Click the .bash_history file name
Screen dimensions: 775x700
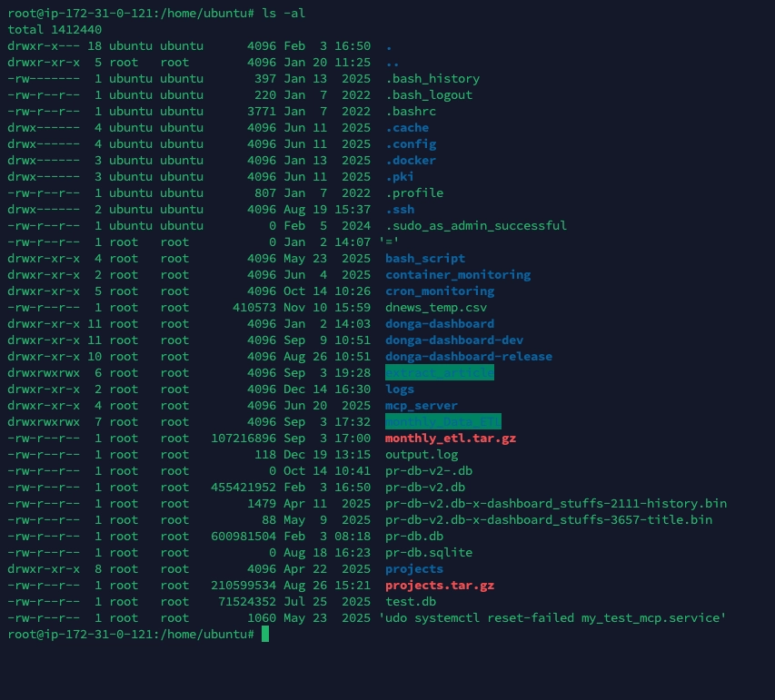432,79
